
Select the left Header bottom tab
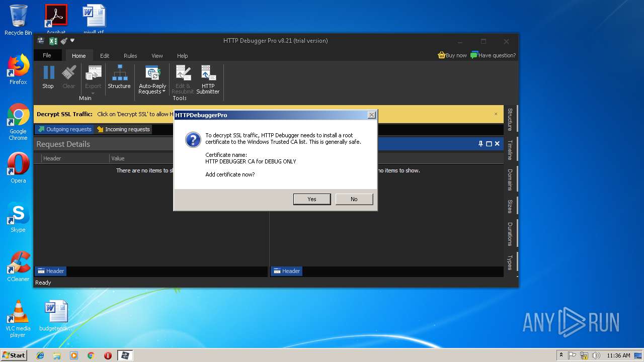point(51,271)
